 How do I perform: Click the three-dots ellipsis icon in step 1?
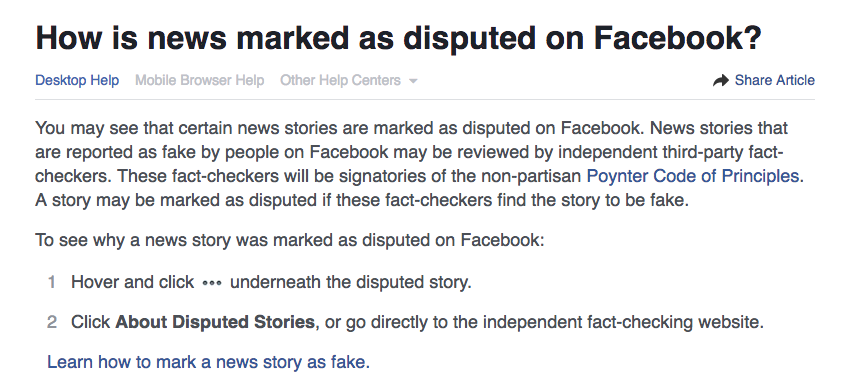[212, 283]
